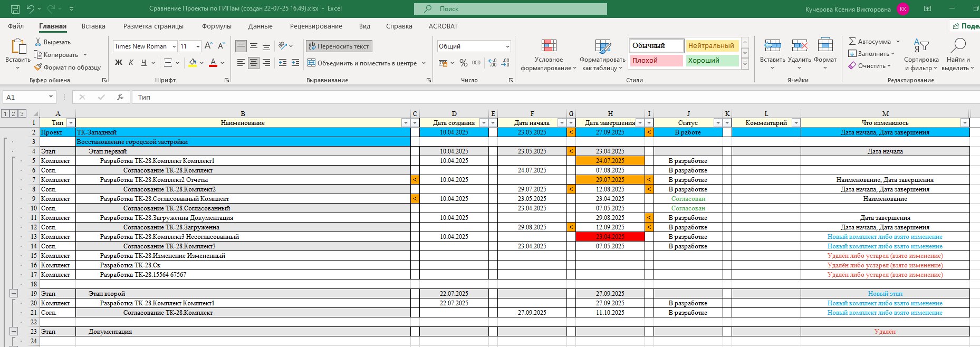The width and height of the screenshot is (980, 347).
Task: Click the Borders icon
Action: (168, 63)
